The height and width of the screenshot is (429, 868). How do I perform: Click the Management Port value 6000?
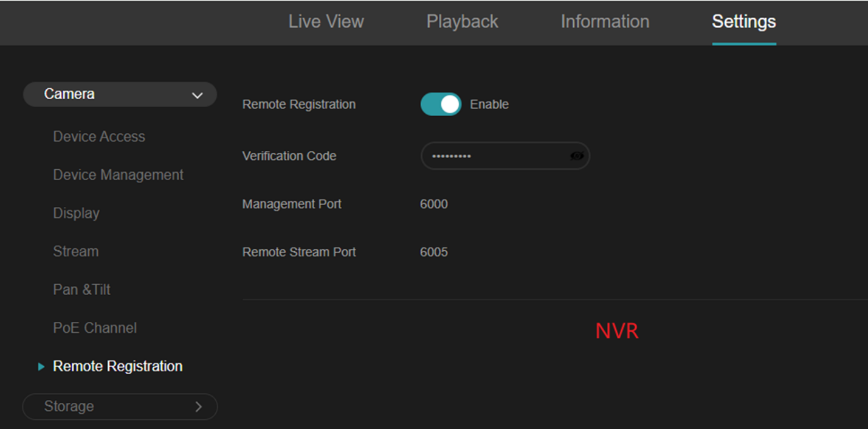point(434,204)
